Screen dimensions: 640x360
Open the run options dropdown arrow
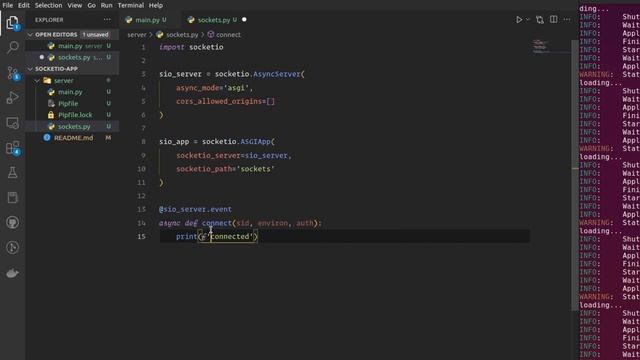[528, 20]
